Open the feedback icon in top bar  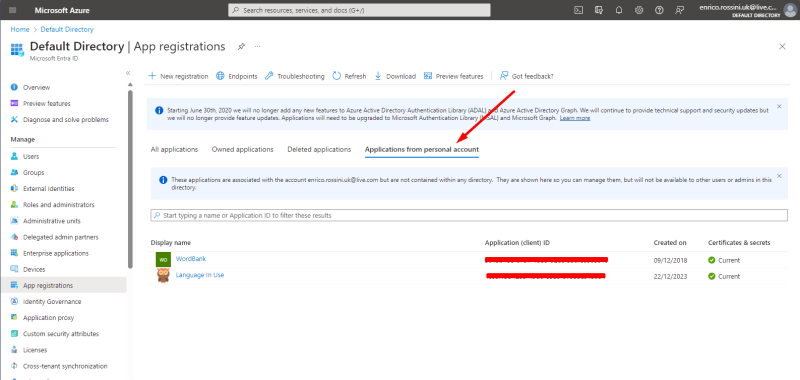click(679, 10)
